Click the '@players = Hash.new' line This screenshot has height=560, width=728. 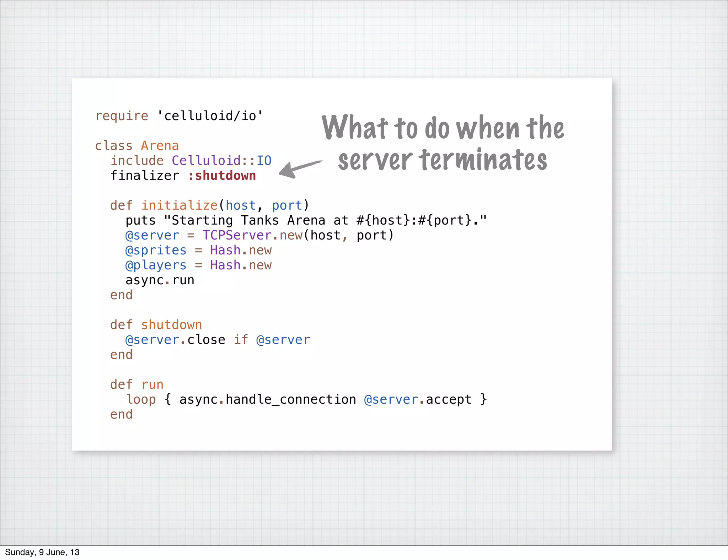[198, 265]
